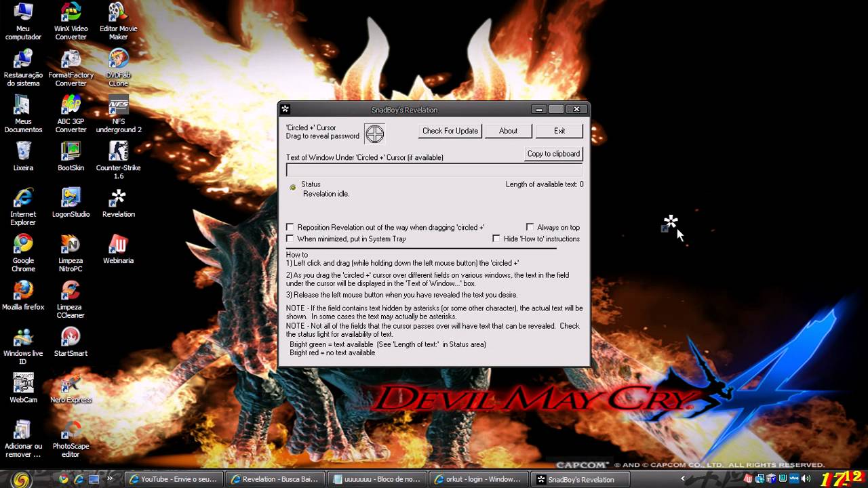The image size is (868, 488).
Task: Click the Exit button in Revelation
Action: tap(559, 131)
